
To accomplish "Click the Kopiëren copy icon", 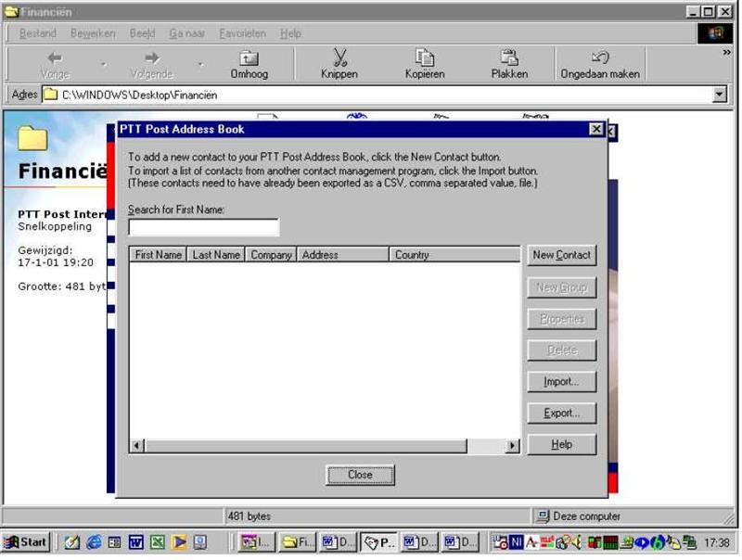I will 425,57.
